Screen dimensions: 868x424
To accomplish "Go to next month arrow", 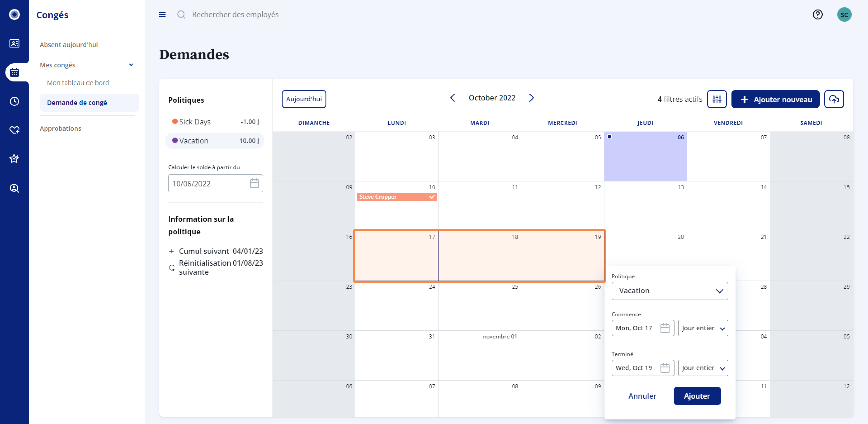I will click(531, 98).
